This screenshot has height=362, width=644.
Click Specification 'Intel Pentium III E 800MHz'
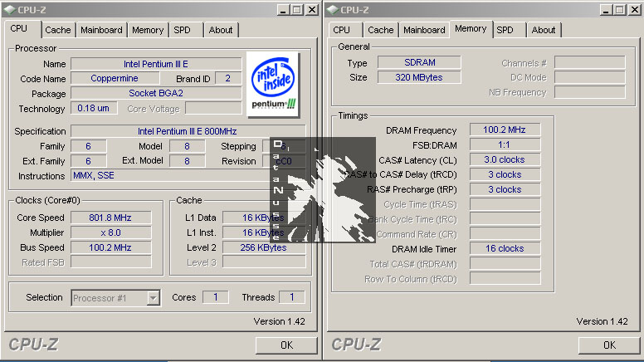188,131
